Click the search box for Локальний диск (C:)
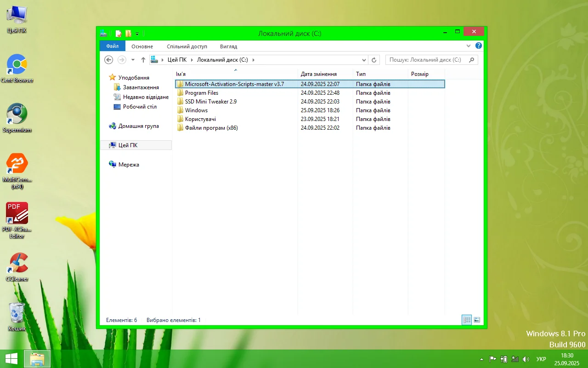Image resolution: width=588 pixels, height=368 pixels. click(x=425, y=60)
